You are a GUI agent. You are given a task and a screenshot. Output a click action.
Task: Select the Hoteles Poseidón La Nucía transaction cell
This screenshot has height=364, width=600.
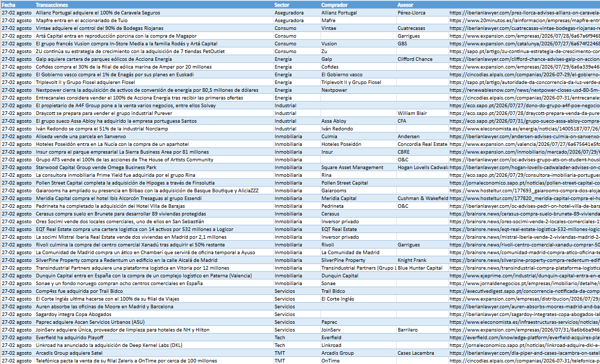(154, 144)
